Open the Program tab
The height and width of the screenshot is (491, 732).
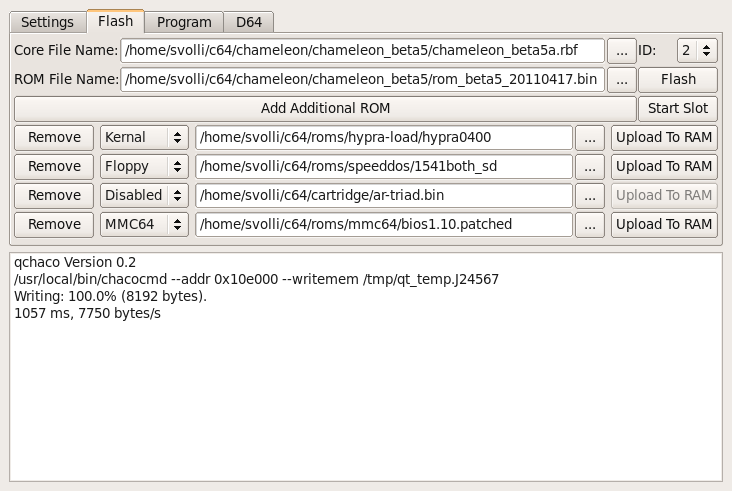tap(184, 22)
